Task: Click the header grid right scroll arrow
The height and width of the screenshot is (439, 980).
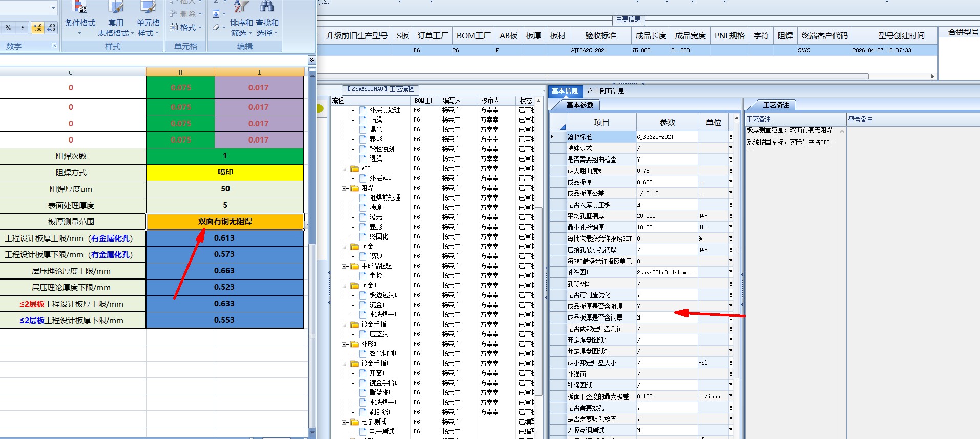Action: (932, 76)
